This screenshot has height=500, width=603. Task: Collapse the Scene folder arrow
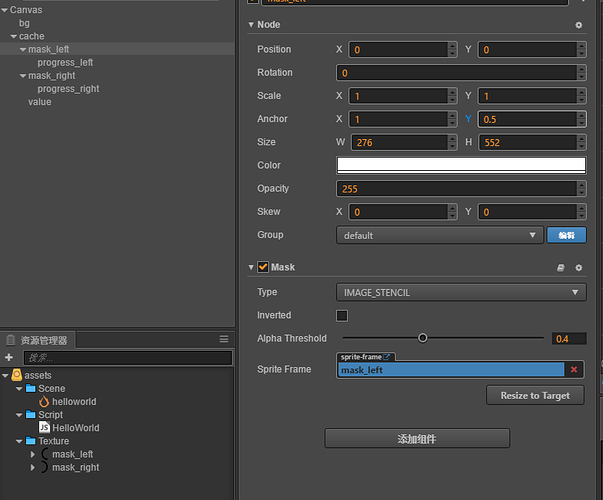pyautogui.click(x=19, y=389)
